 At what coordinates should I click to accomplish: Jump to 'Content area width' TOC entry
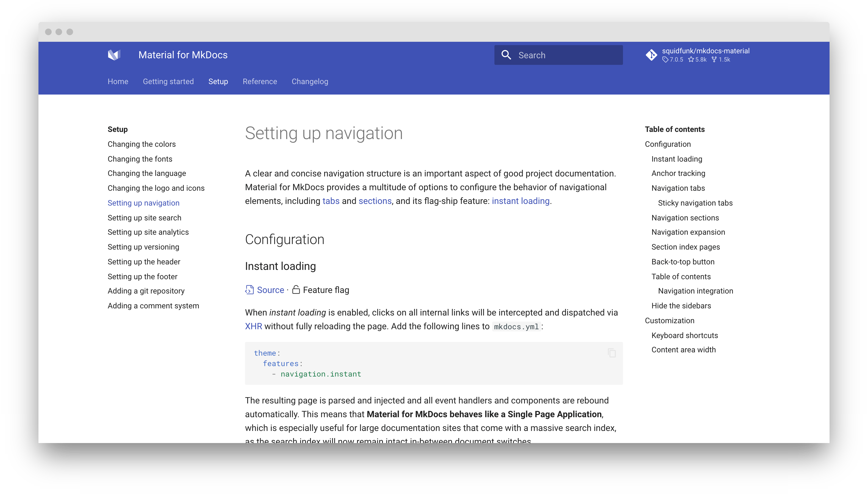point(683,350)
